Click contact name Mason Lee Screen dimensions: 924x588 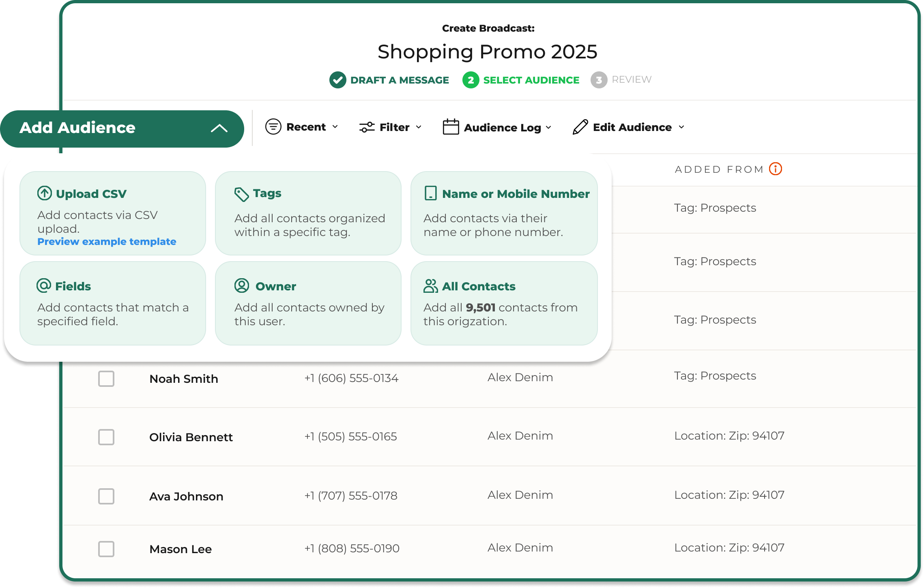click(x=181, y=549)
